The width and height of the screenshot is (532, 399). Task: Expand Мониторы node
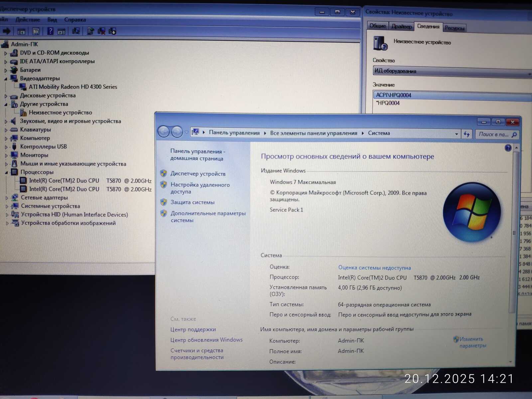click(6, 156)
